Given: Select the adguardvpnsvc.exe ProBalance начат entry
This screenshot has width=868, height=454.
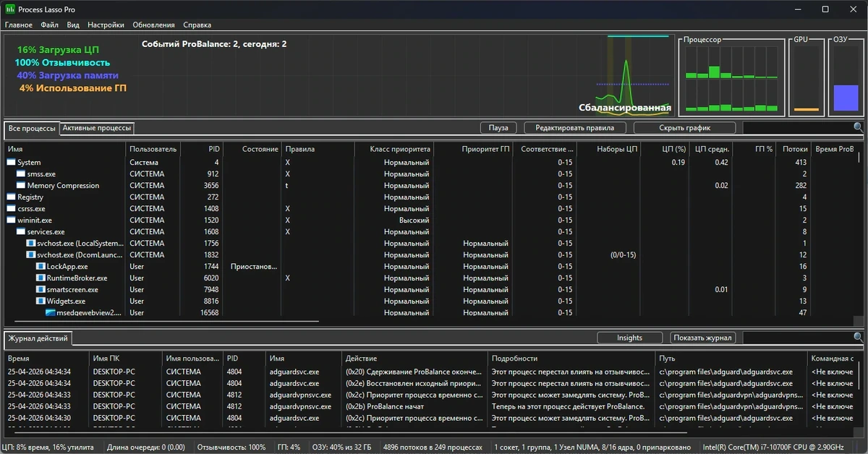Looking at the screenshot, I should pos(430,406).
